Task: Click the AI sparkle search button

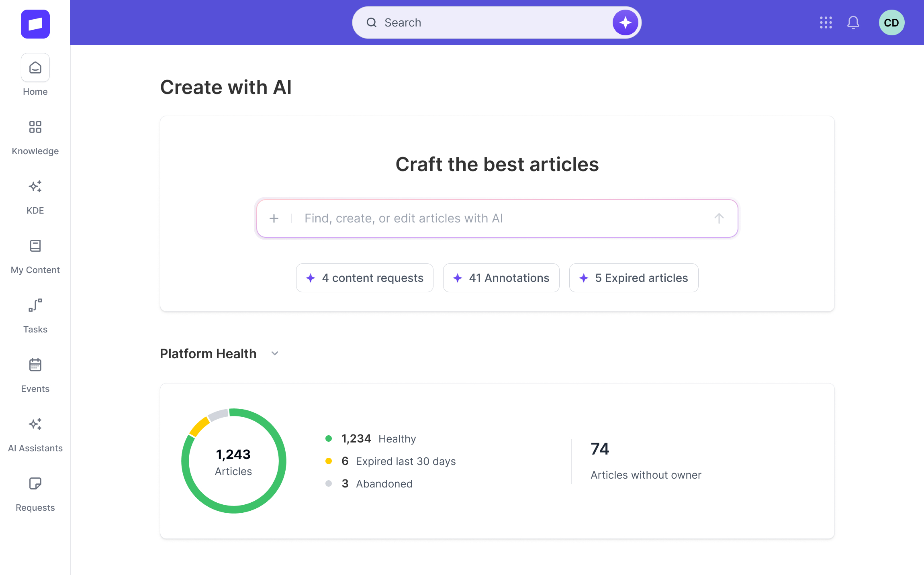Action: 625,22
